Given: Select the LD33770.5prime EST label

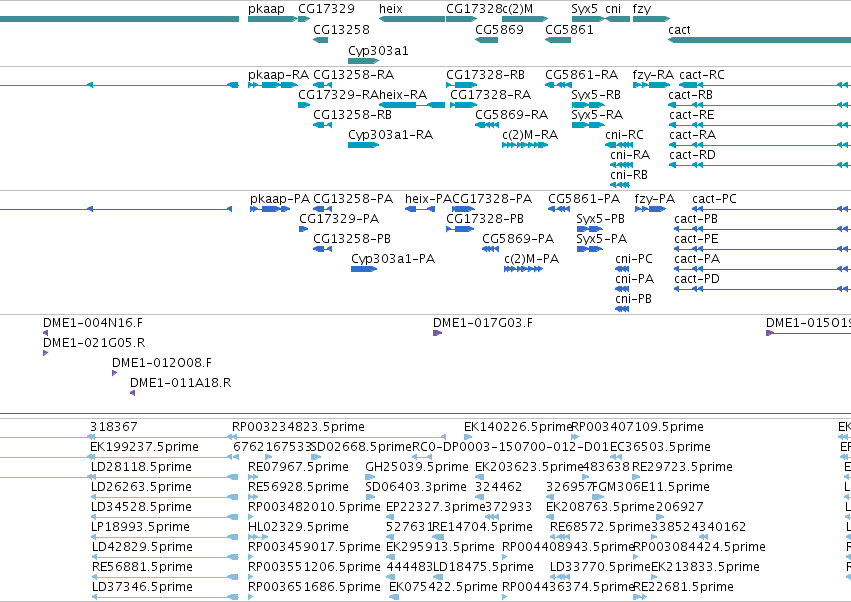Looking at the screenshot, I should click(x=599, y=567).
